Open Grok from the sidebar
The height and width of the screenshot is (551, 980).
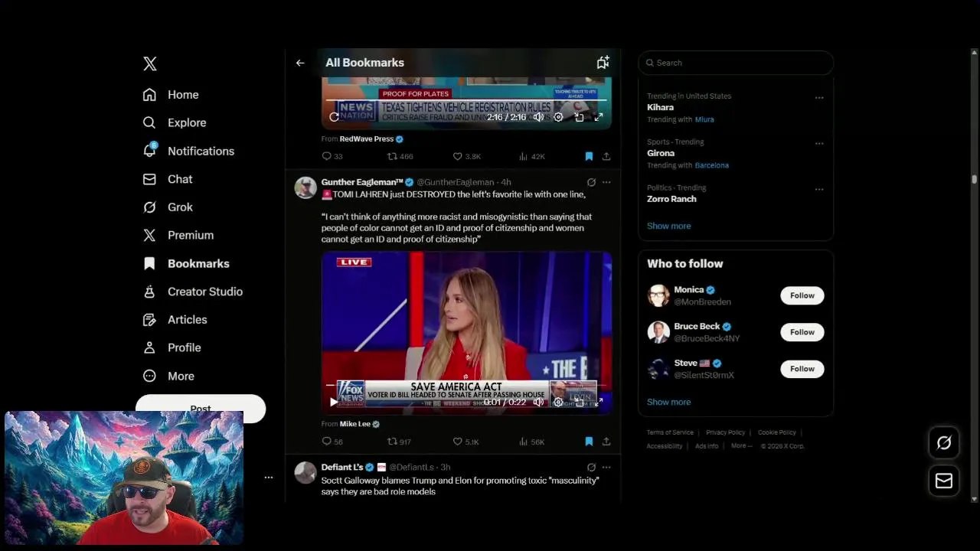tap(168, 207)
